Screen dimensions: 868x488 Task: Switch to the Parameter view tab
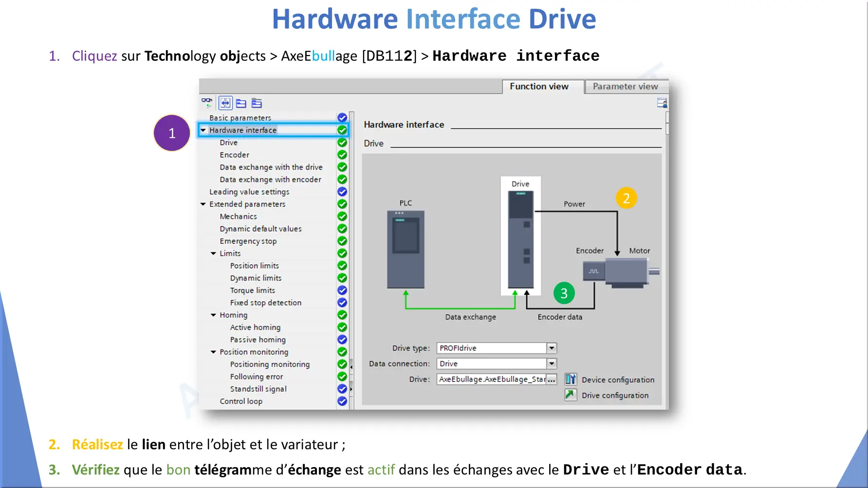[x=625, y=87]
